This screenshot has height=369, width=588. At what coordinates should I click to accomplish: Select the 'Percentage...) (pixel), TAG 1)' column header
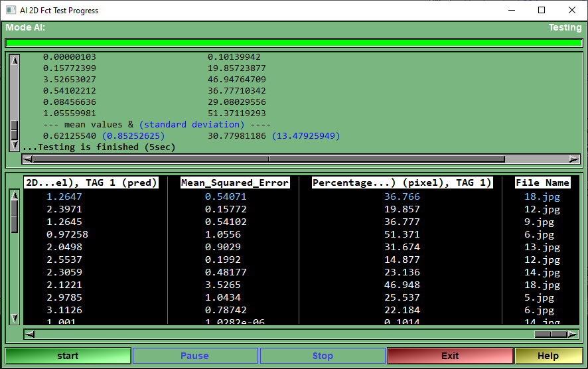click(x=402, y=183)
